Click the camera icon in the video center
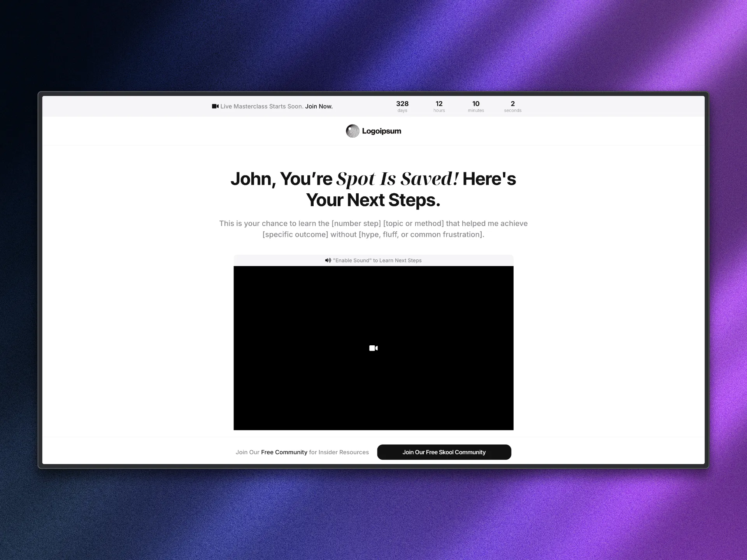Viewport: 747px width, 560px height. 373,348
